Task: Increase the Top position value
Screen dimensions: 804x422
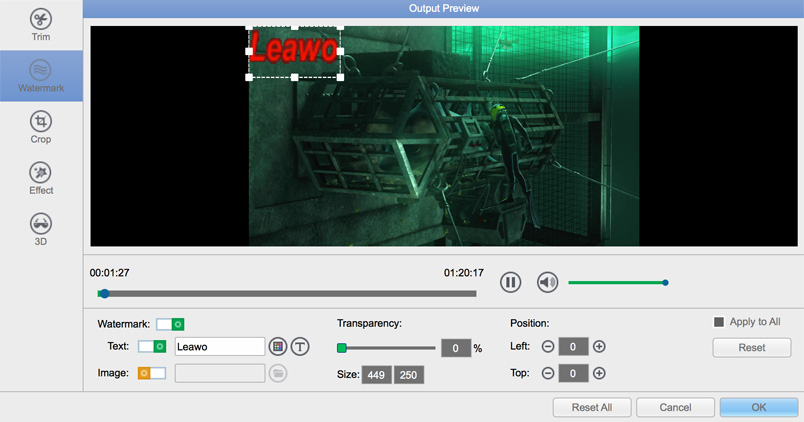Action: point(599,373)
